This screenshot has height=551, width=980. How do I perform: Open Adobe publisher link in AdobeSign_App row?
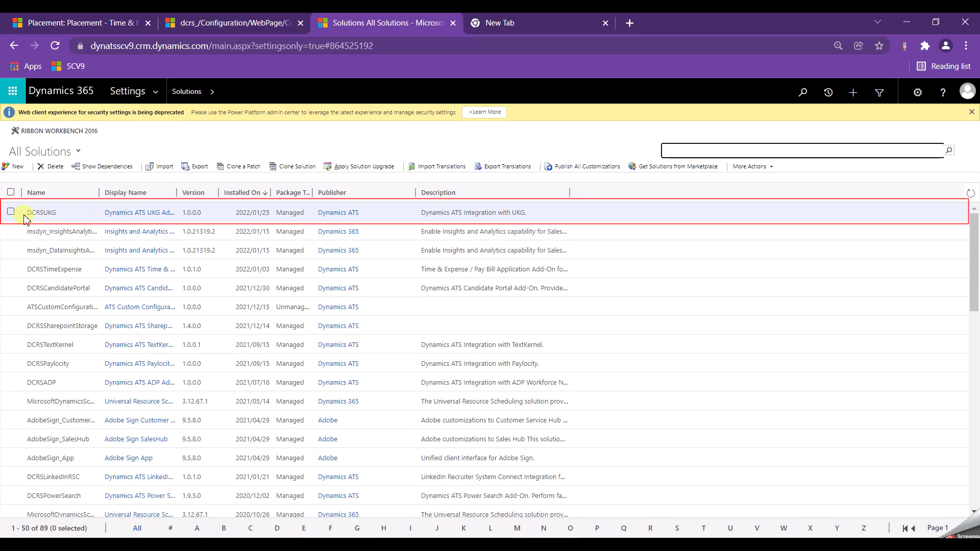click(327, 458)
